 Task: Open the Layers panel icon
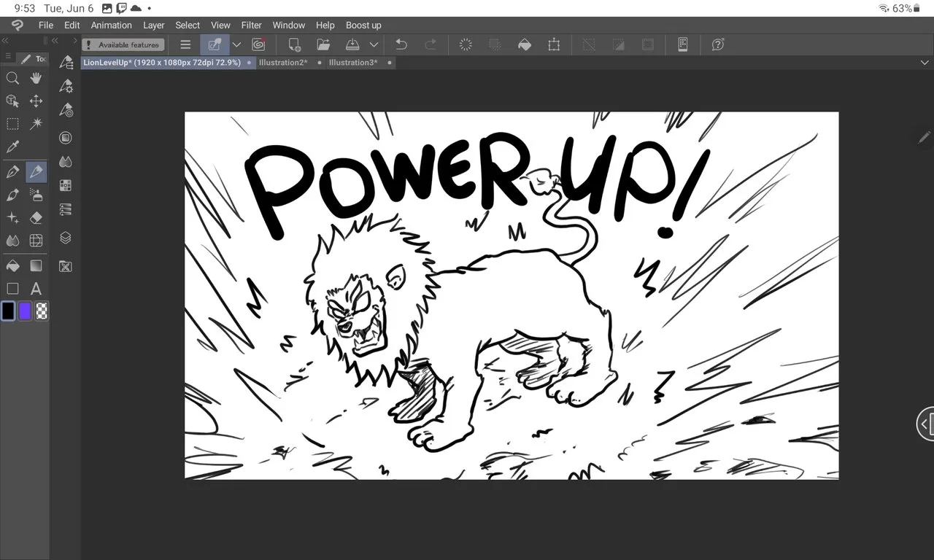click(x=66, y=238)
